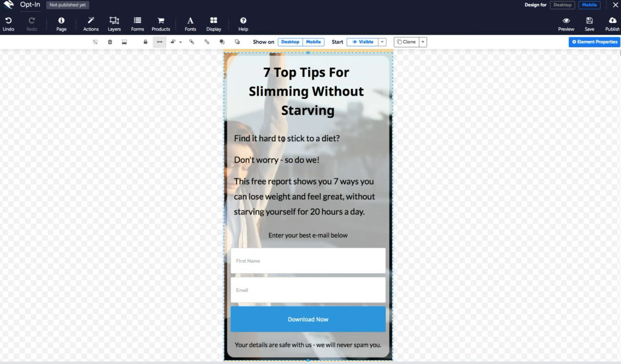
Task: Toggle the Start Visible button
Action: coord(362,42)
